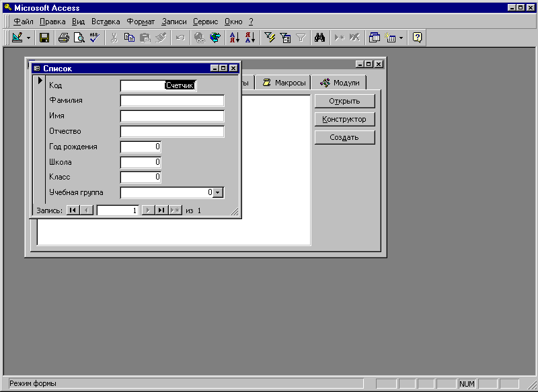538x392 pixels.
Task: Open the Окно menu
Action: pyautogui.click(x=233, y=22)
